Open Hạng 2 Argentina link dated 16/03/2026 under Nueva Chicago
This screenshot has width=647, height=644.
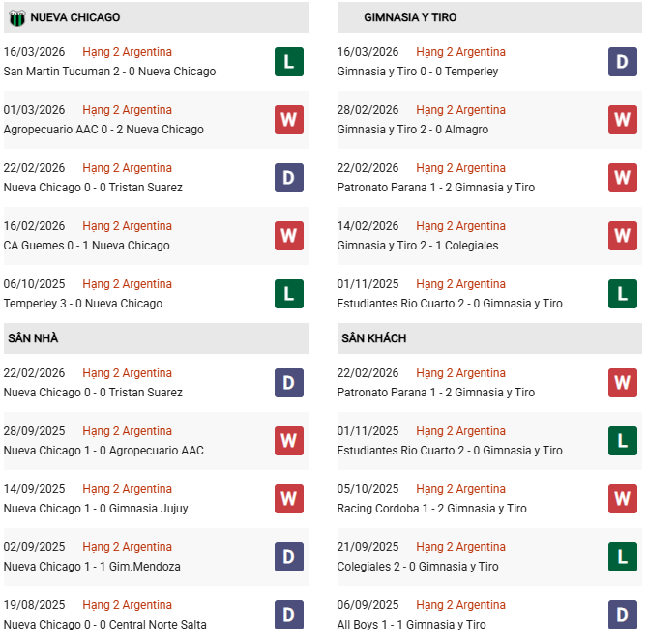128,52
